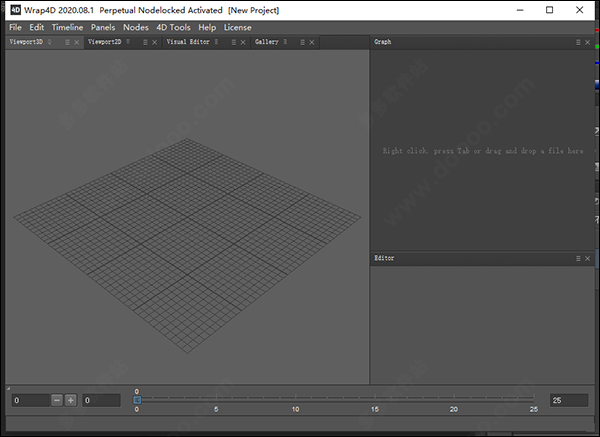Screen dimensions: 600x437
Task: Close the Editor panel
Action: (x=588, y=259)
